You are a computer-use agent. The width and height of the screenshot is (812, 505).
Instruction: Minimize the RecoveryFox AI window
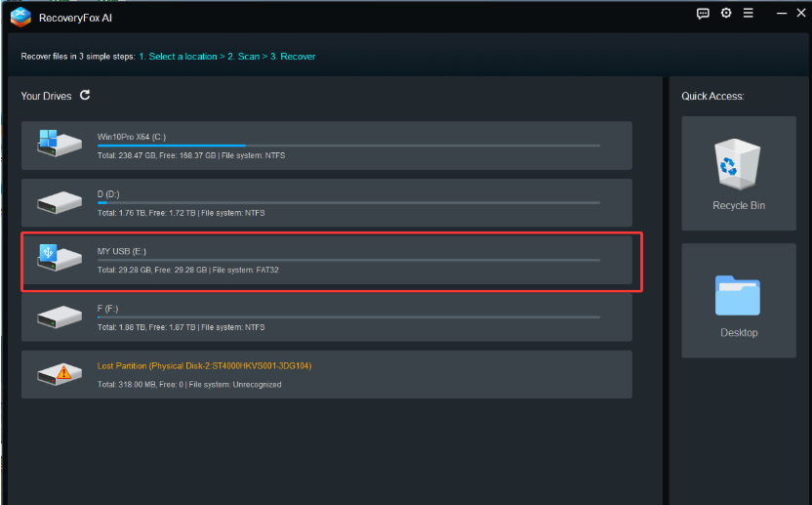[782, 13]
